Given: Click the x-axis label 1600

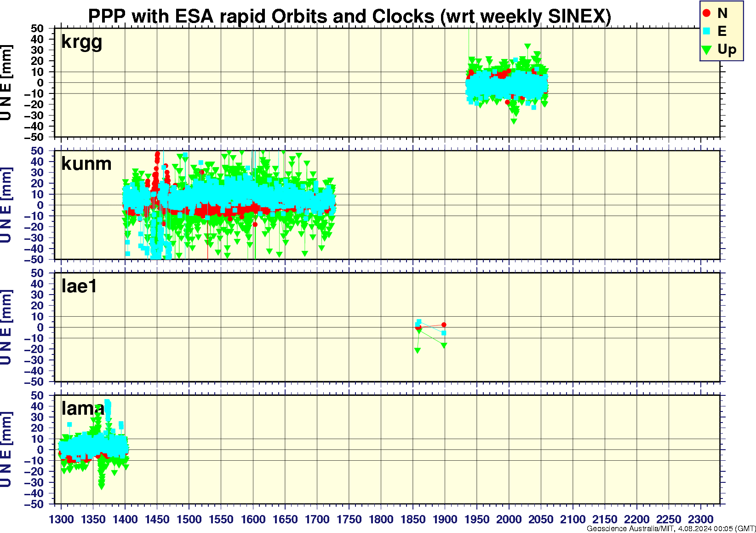Looking at the screenshot, I should [253, 519].
